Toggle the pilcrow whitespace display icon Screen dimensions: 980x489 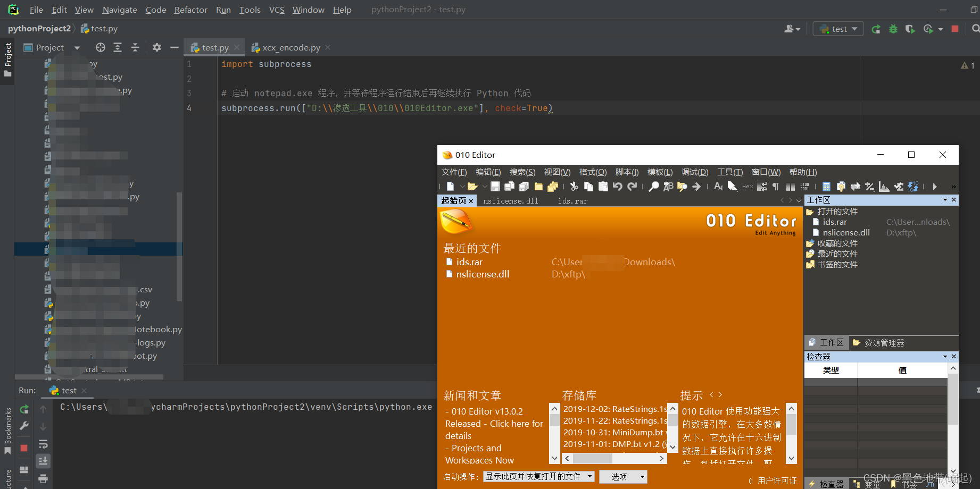coord(776,187)
